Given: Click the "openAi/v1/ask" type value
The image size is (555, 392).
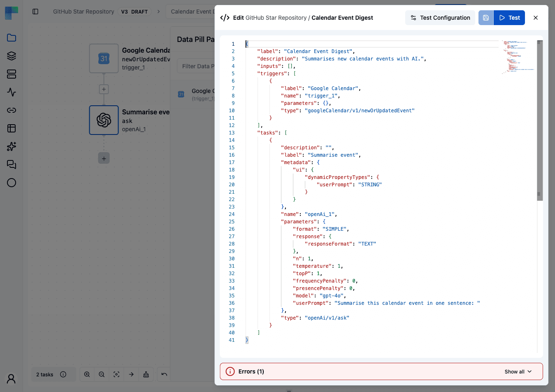Looking at the screenshot, I should pos(327,318).
